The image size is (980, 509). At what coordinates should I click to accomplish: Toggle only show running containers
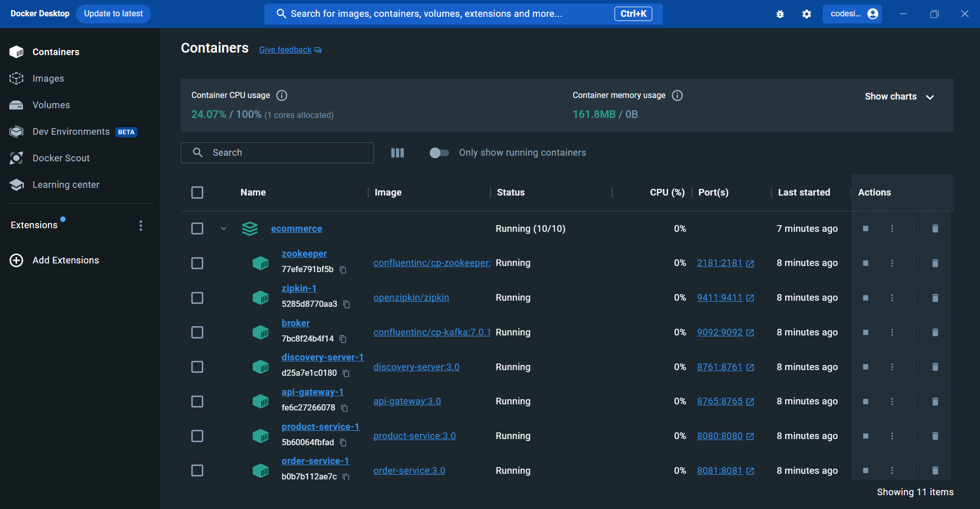tap(439, 153)
